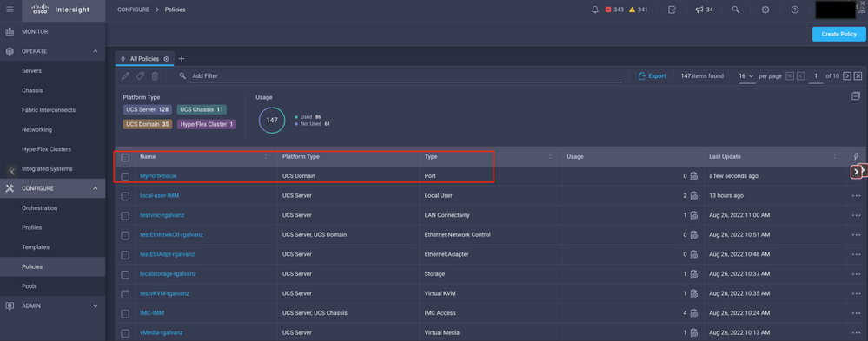Open actions menu for testvKVM-rgalvanz row
This screenshot has height=341, width=868.
pyautogui.click(x=857, y=293)
